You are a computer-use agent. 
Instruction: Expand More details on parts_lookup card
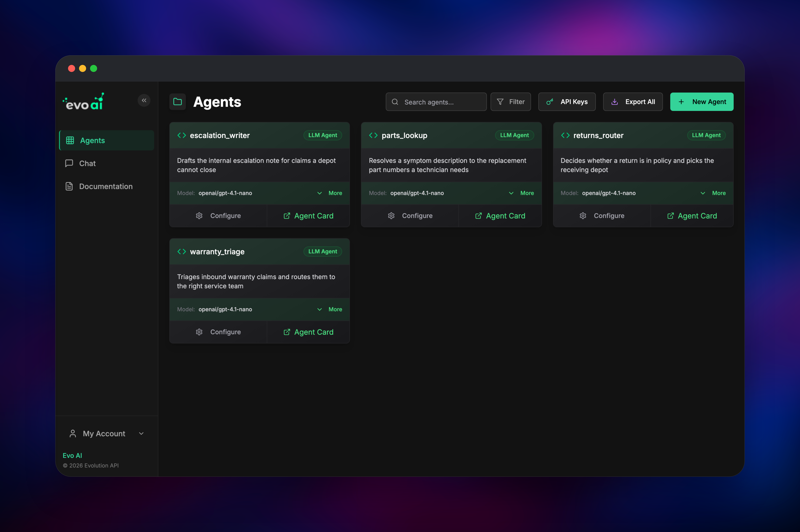click(521, 193)
